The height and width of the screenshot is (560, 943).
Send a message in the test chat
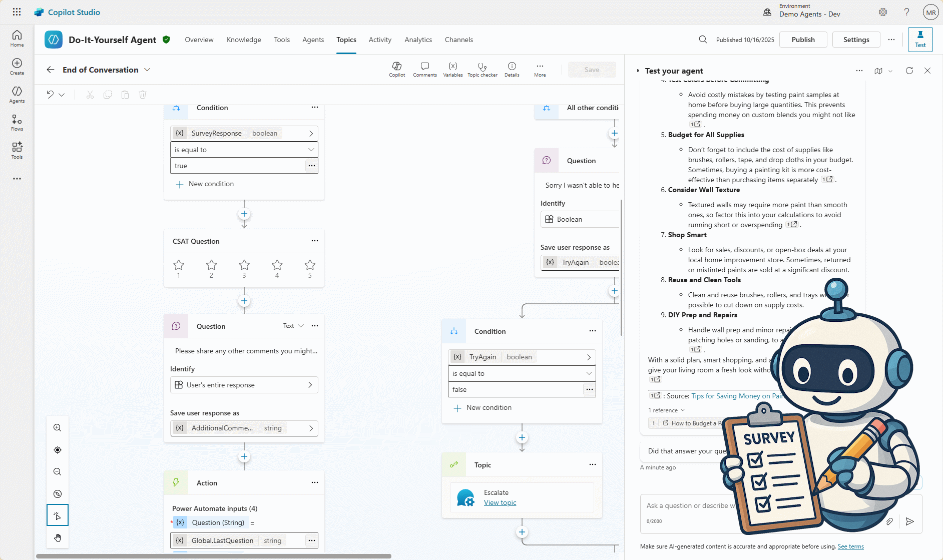(910, 521)
